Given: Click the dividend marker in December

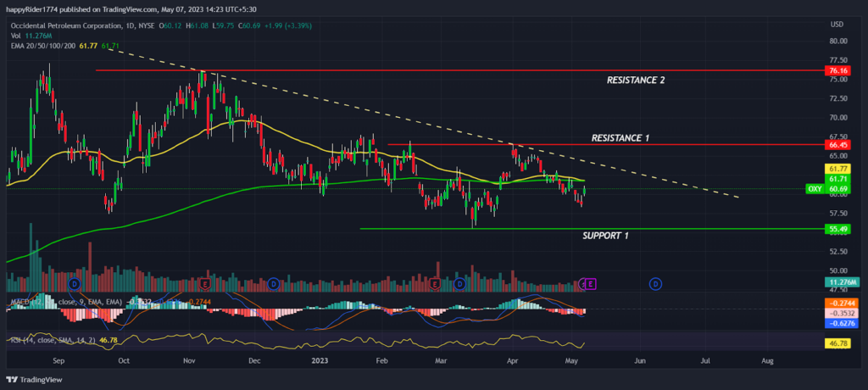Looking at the screenshot, I should coord(272,284).
